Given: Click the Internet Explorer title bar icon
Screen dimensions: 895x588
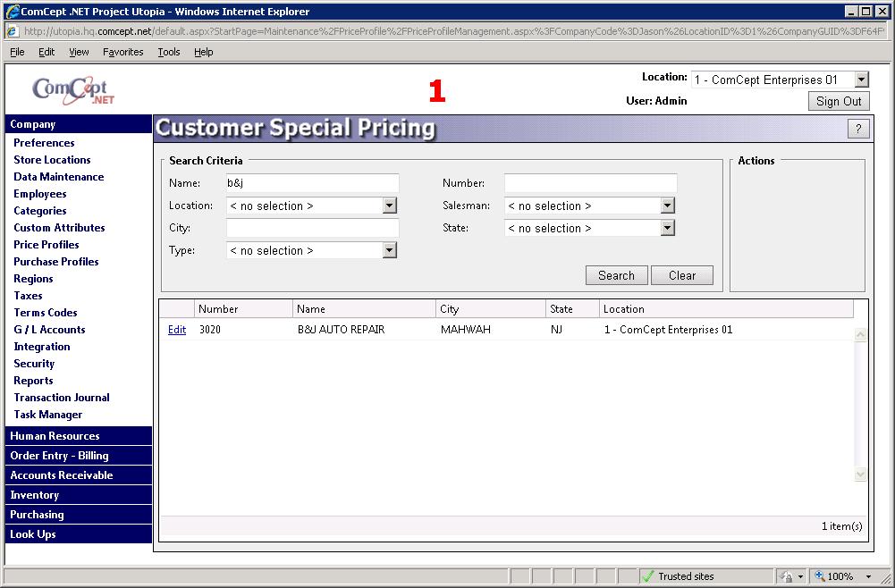Looking at the screenshot, I should (x=12, y=12).
